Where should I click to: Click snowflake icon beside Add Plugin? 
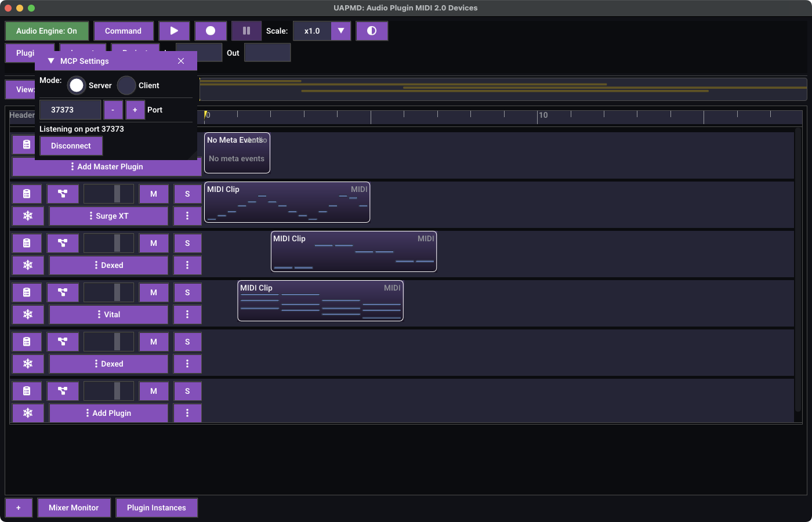click(28, 413)
